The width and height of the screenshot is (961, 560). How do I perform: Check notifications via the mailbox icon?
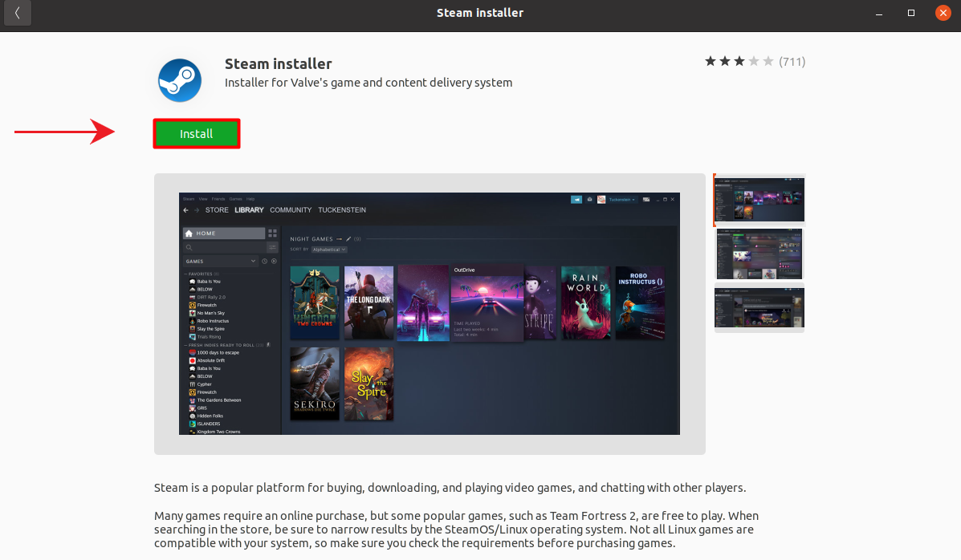pyautogui.click(x=589, y=197)
